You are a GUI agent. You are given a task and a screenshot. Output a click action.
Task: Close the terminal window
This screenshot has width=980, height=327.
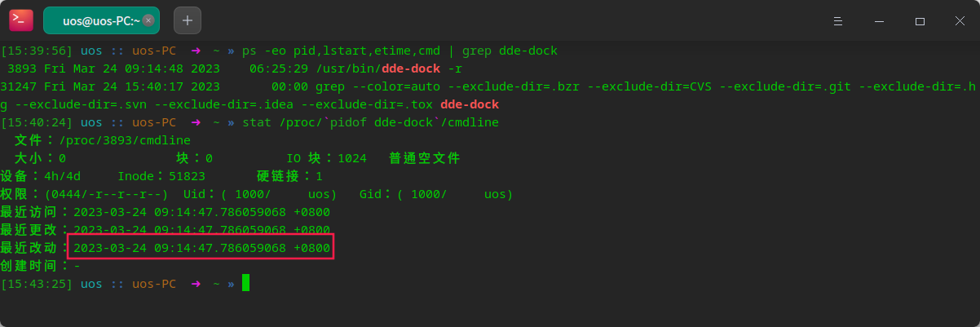(958, 21)
